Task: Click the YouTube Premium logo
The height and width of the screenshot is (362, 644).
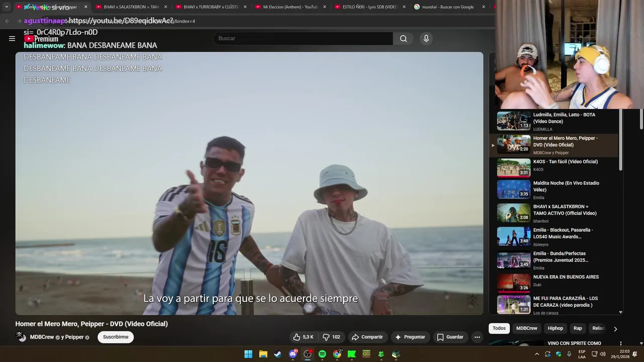Action: pos(41,39)
